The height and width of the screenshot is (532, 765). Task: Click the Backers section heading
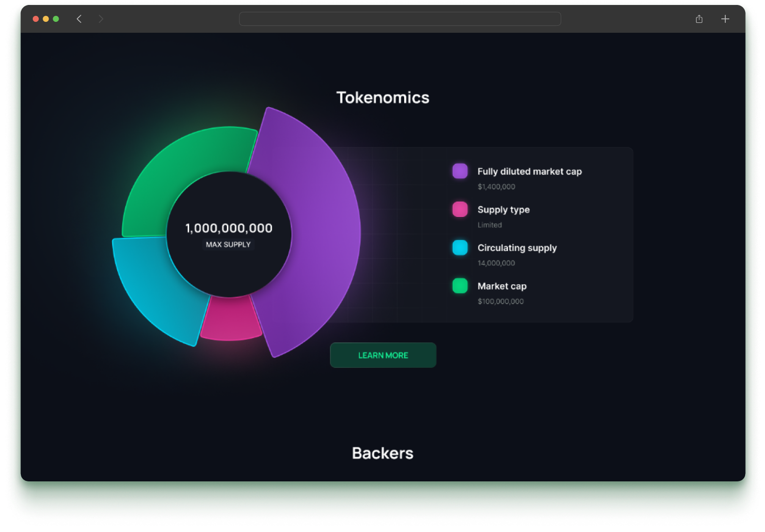click(382, 453)
